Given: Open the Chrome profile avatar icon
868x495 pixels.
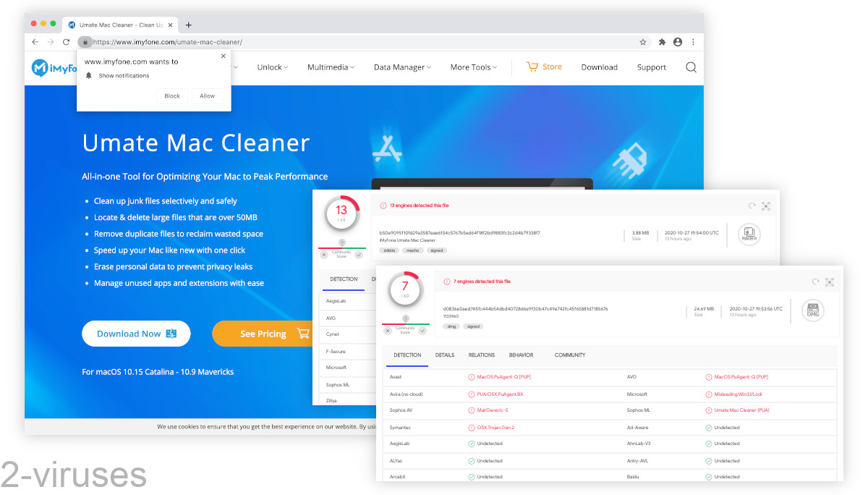Looking at the screenshot, I should pyautogui.click(x=678, y=42).
